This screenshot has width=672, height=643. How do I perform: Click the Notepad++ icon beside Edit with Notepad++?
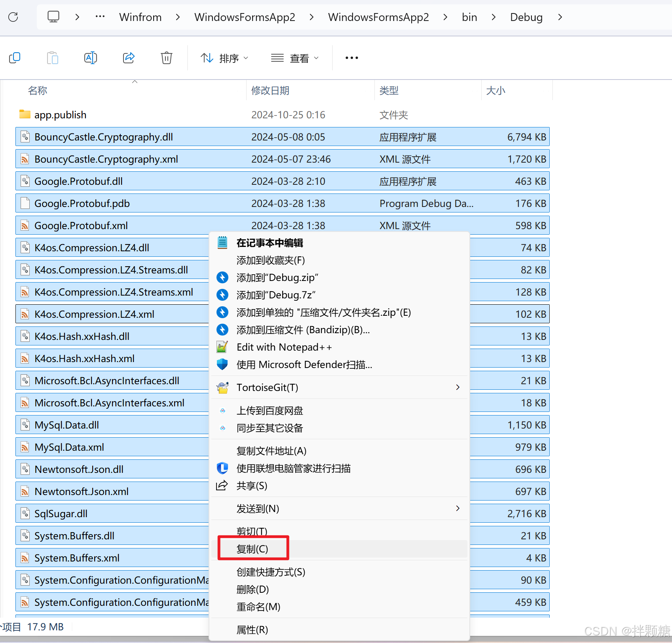pyautogui.click(x=222, y=347)
